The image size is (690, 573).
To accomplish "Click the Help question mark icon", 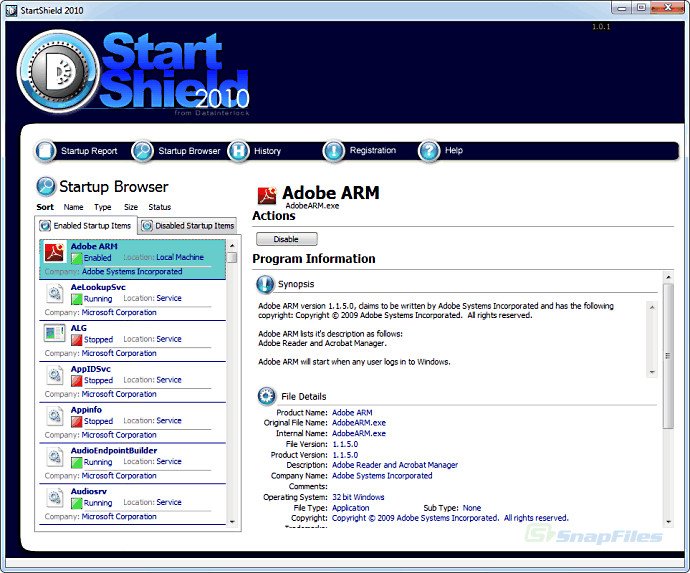I will [429, 151].
